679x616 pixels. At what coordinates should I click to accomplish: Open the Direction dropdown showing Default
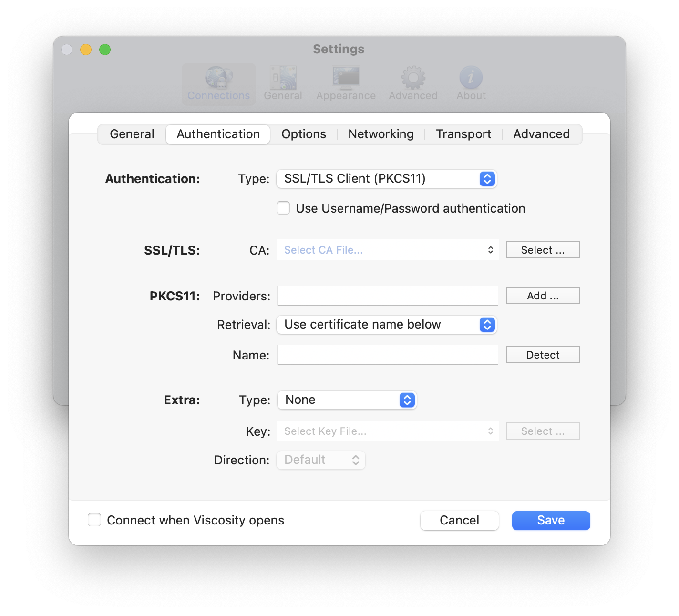click(x=321, y=460)
